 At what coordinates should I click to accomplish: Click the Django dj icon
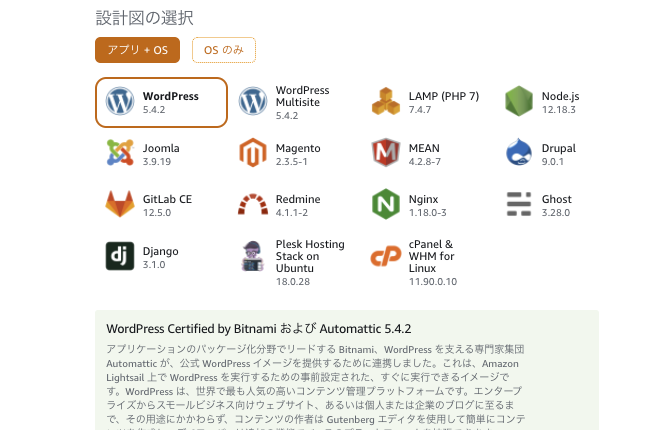coord(120,256)
